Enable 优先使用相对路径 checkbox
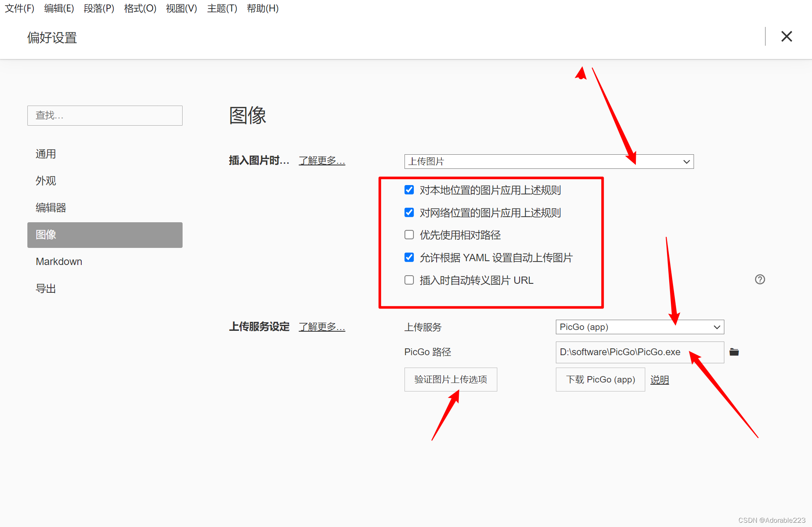The width and height of the screenshot is (812, 527). pyautogui.click(x=409, y=235)
